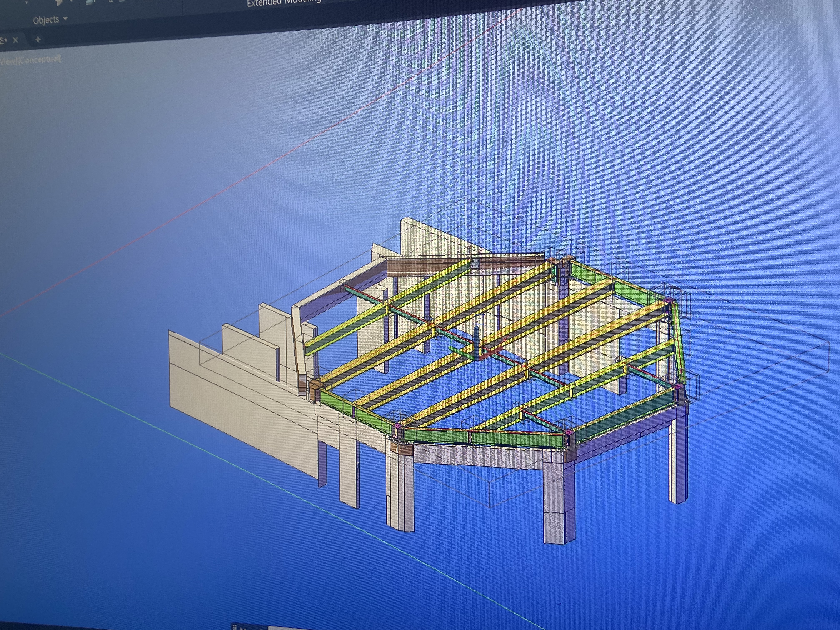
Task: Open a new drawing tab with plus
Action: (x=37, y=39)
